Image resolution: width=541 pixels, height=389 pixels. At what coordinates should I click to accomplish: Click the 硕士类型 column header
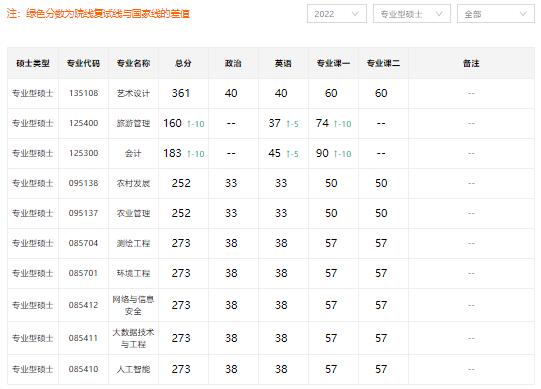click(x=33, y=63)
